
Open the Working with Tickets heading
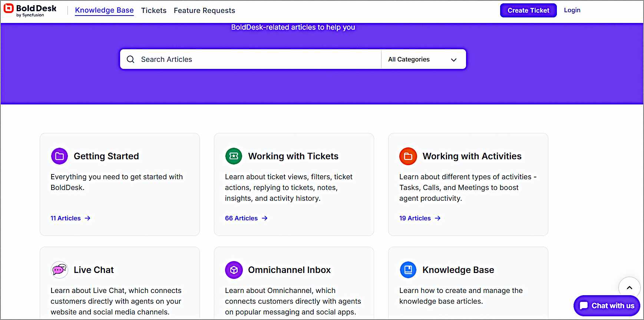[293, 156]
